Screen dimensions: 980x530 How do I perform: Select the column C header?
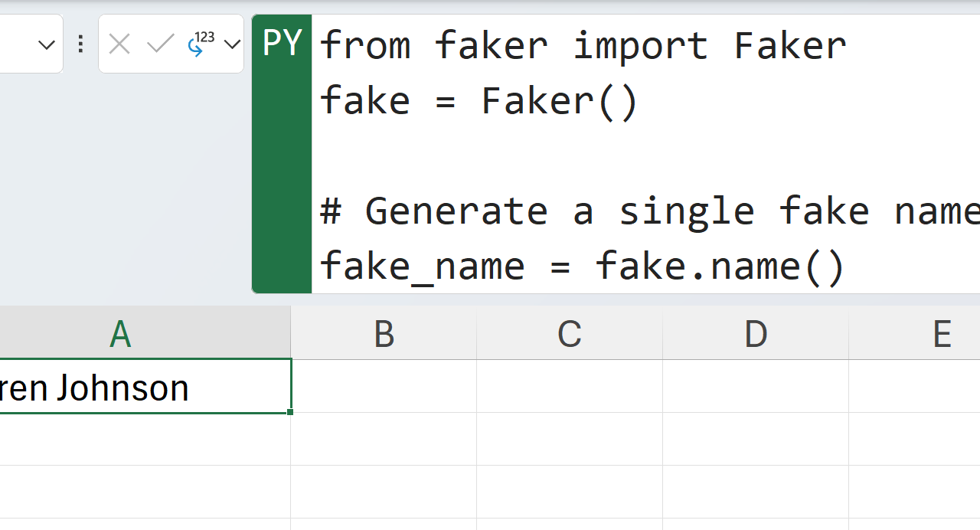[569, 334]
